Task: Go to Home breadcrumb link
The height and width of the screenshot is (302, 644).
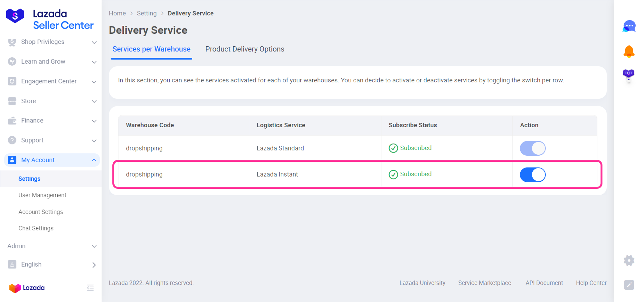Action: tap(117, 13)
